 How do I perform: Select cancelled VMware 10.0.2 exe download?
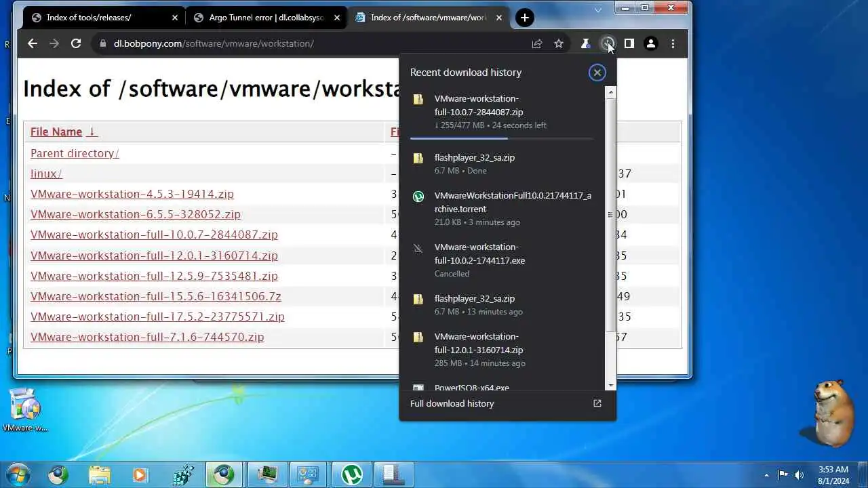[x=502, y=260]
